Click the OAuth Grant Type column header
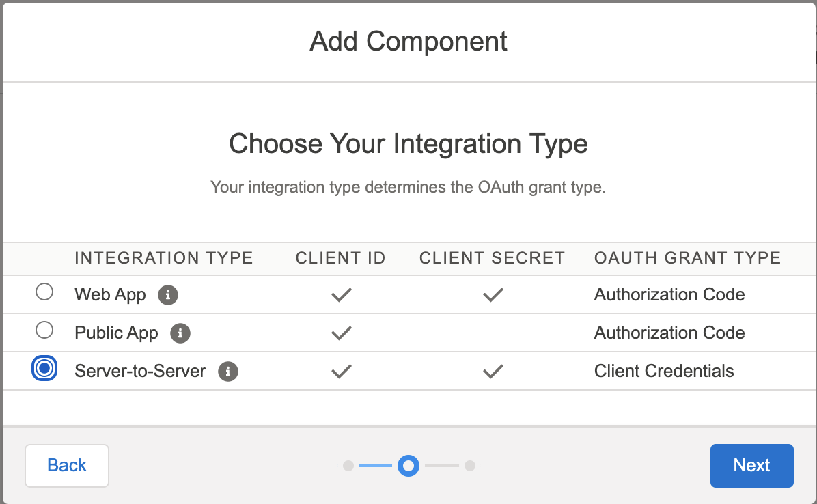Image resolution: width=817 pixels, height=504 pixels. click(x=687, y=258)
